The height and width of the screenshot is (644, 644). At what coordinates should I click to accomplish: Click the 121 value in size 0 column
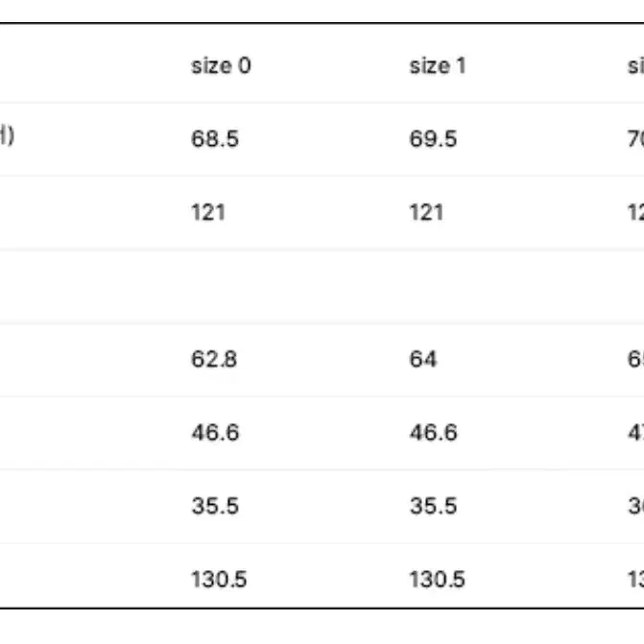pos(208,212)
